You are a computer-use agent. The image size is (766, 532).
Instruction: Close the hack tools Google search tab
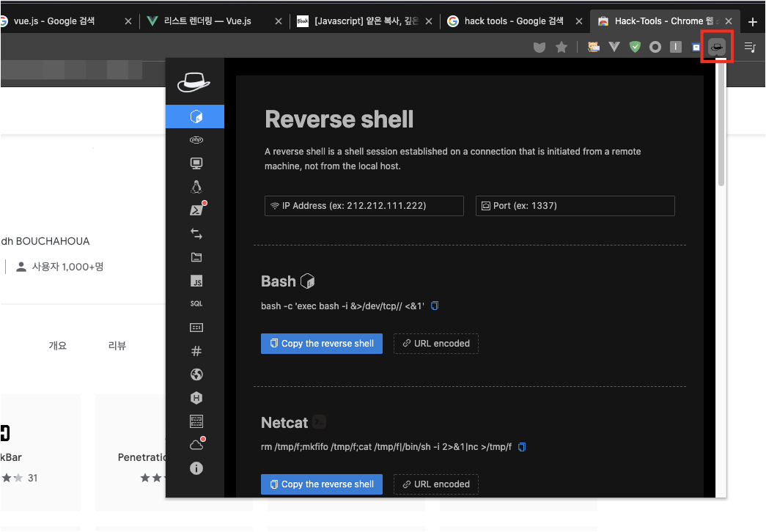pyautogui.click(x=579, y=21)
